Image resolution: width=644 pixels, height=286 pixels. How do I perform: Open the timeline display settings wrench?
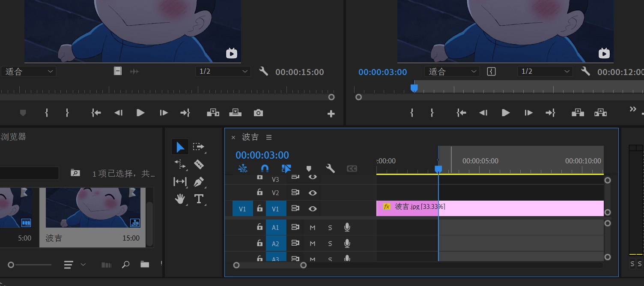[x=330, y=169]
